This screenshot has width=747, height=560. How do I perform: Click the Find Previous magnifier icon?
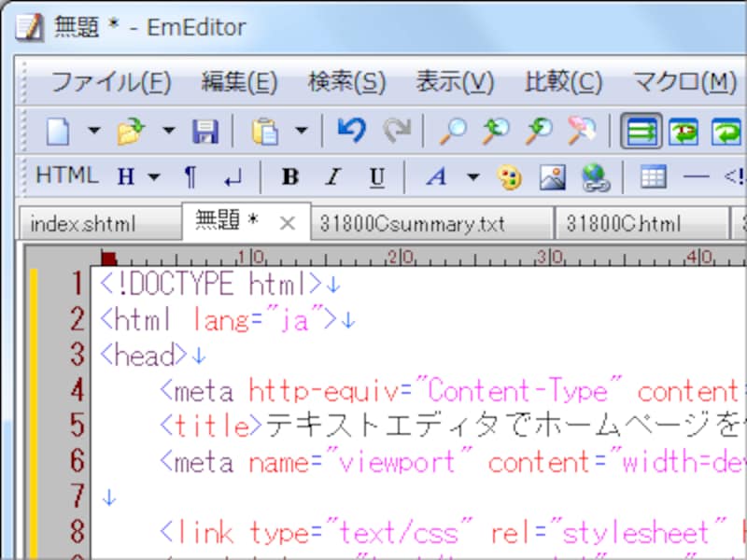coord(496,131)
